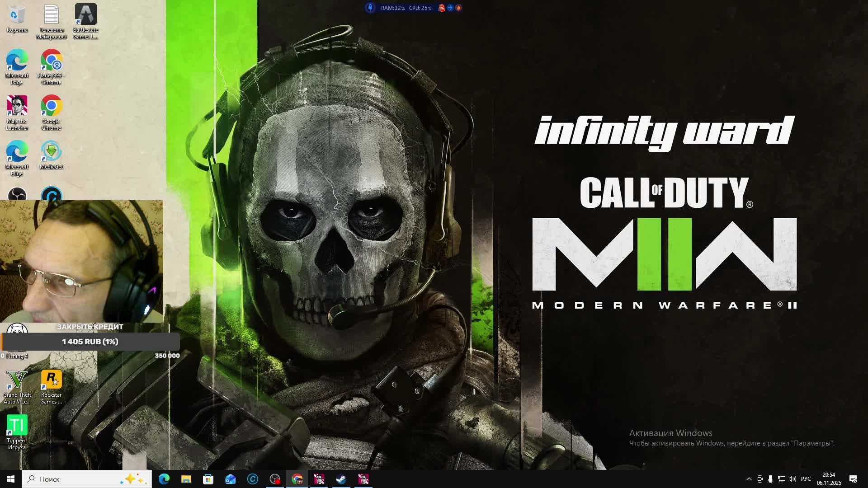Viewport: 868px width, 488px height.
Task: Open the clock and calendar flyout
Action: 829,479
